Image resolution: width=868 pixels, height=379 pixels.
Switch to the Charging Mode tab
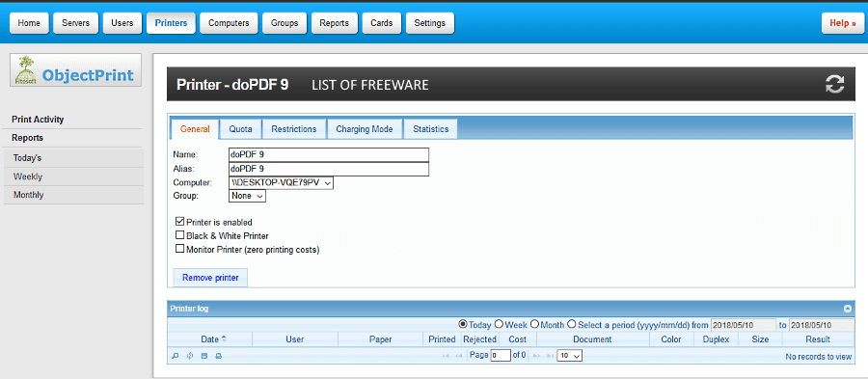(x=365, y=129)
